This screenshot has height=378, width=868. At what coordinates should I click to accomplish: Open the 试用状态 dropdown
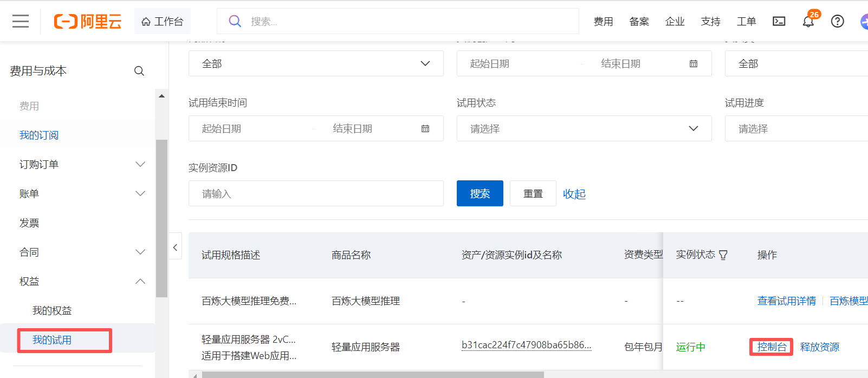click(584, 128)
